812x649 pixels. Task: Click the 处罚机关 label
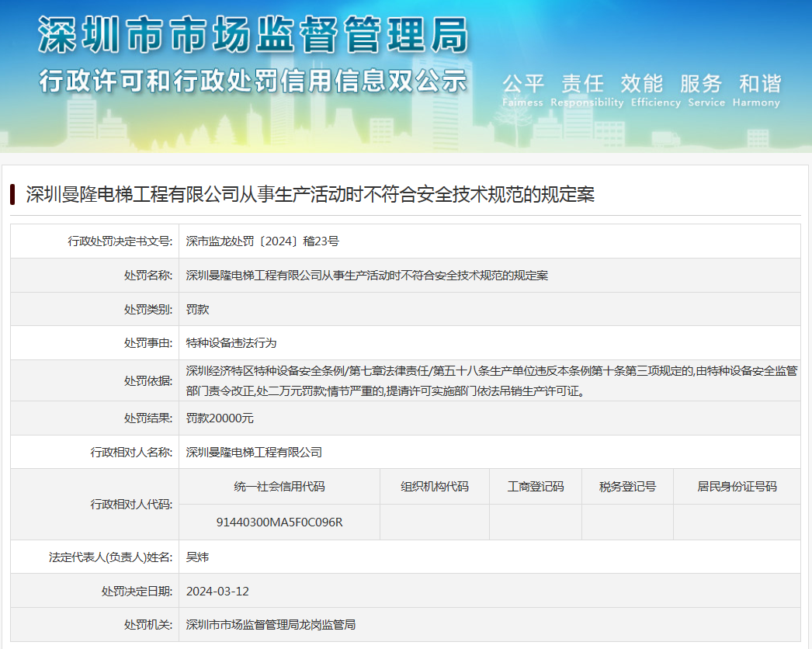pyautogui.click(x=148, y=625)
